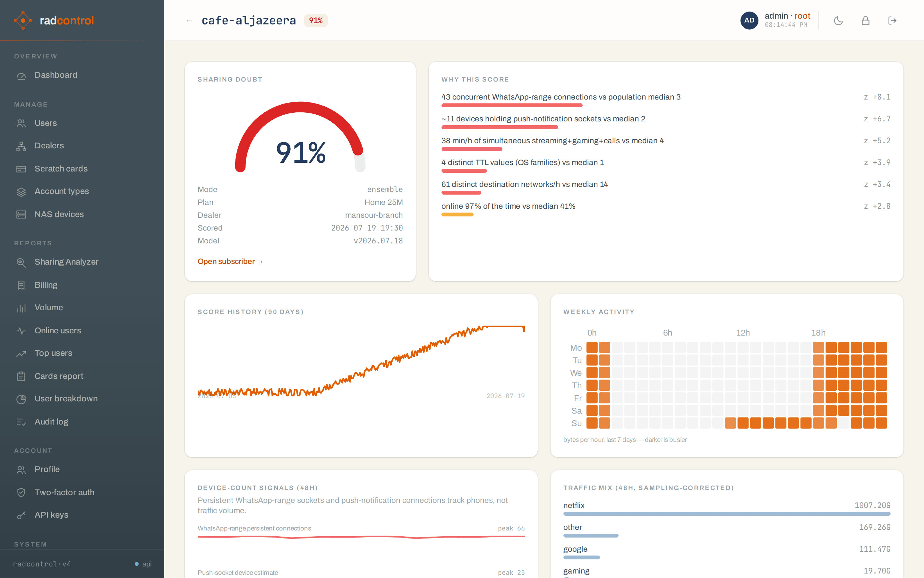Open the Dashboard gauge icon

(x=21, y=75)
